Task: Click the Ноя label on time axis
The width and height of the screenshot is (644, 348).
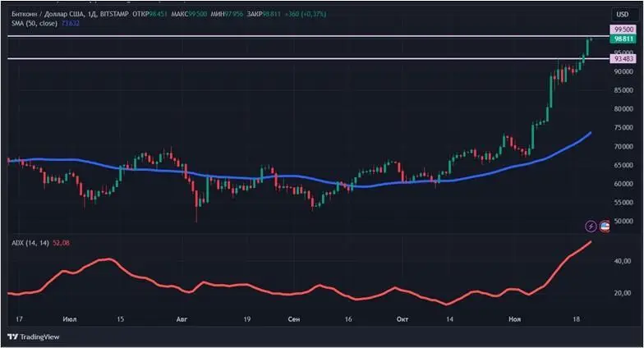Action: click(515, 318)
